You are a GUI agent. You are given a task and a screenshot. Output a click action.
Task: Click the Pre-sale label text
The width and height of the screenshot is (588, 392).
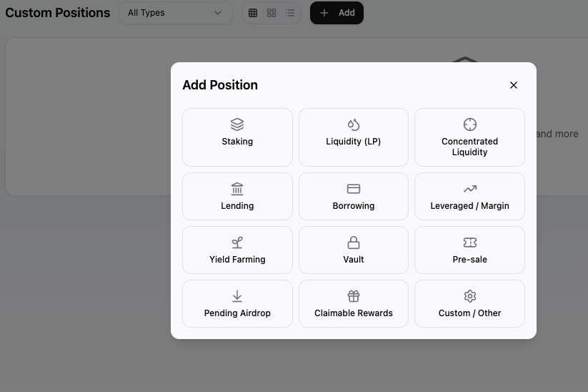470,260
